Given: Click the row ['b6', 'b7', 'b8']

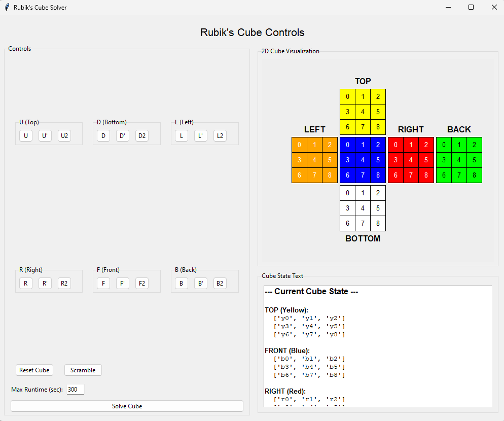Looking at the screenshot, I should pos(309,375).
